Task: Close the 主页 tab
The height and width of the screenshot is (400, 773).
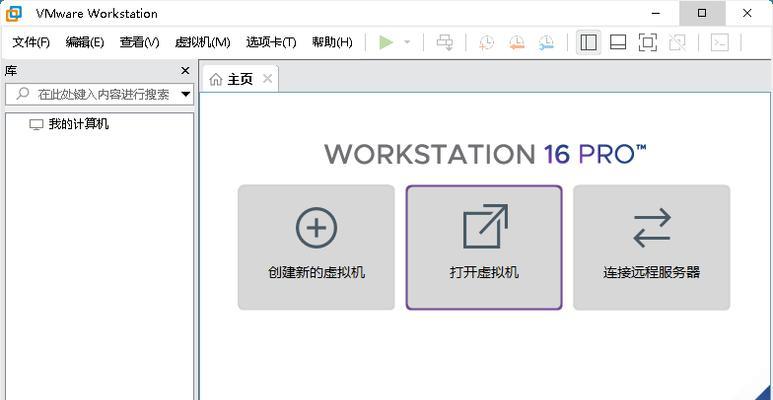Action: coord(267,78)
